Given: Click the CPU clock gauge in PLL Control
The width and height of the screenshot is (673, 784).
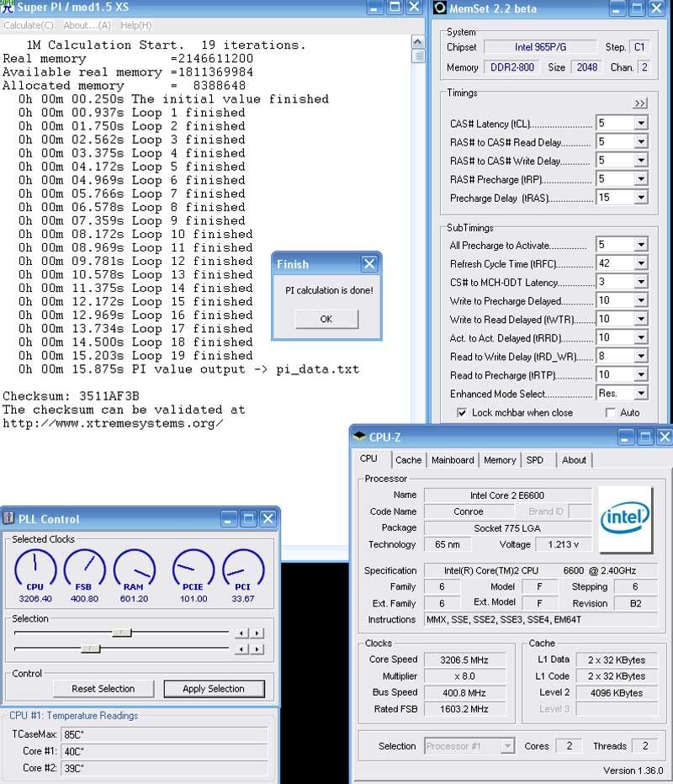Looking at the screenshot, I should 35,570.
